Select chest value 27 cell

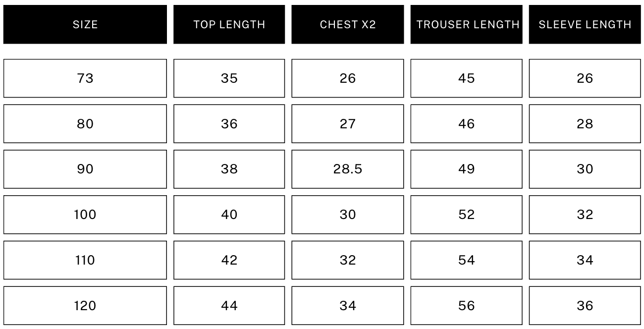[348, 124]
